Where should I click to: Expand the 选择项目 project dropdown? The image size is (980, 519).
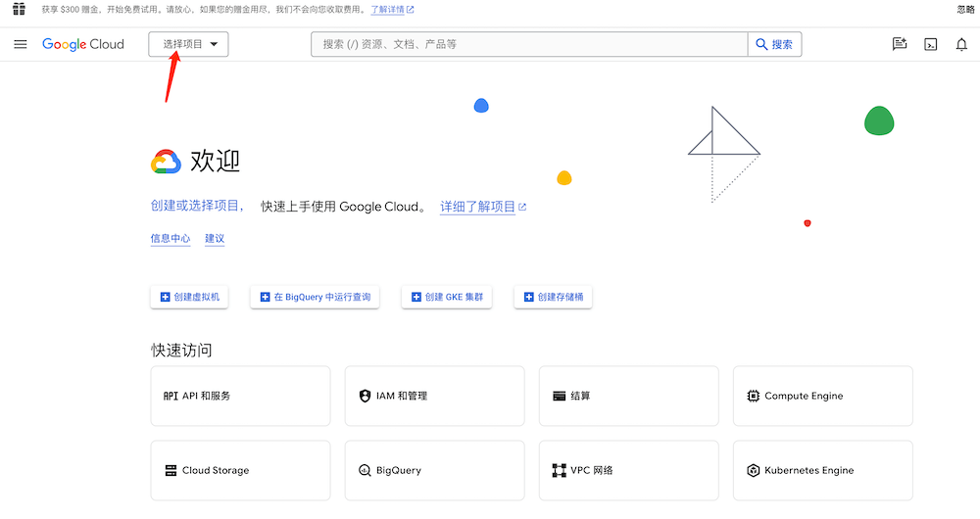188,44
